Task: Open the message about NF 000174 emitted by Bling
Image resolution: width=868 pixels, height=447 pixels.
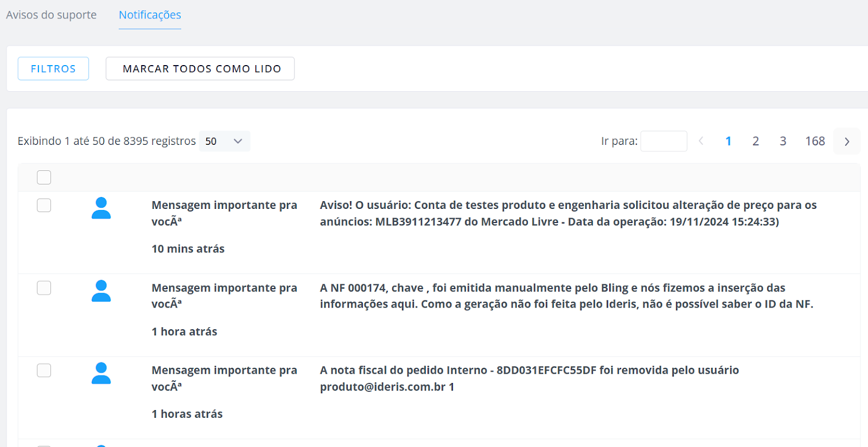Action: [566, 296]
